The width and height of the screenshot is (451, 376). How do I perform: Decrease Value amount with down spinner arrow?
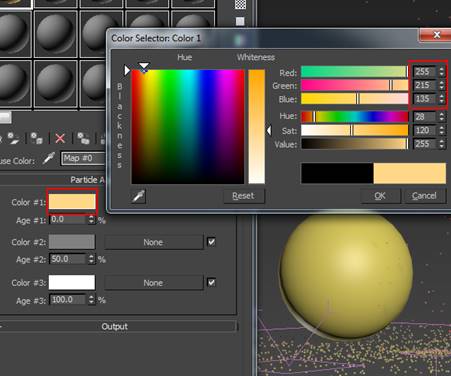[442, 146]
